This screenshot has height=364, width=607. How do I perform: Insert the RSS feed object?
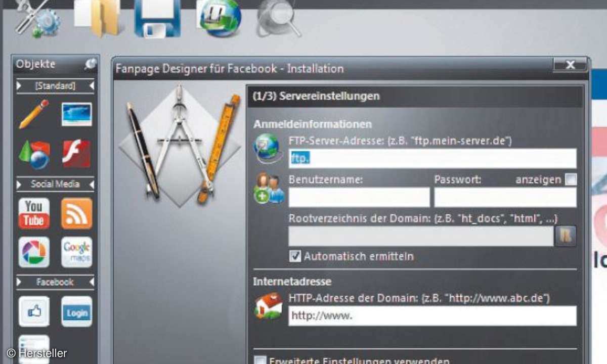77,213
